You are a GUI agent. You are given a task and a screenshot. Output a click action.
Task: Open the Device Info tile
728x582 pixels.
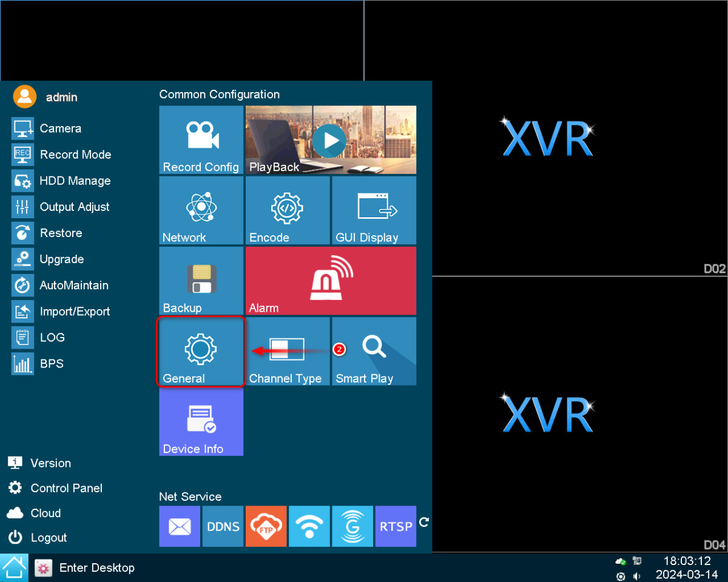pos(201,422)
